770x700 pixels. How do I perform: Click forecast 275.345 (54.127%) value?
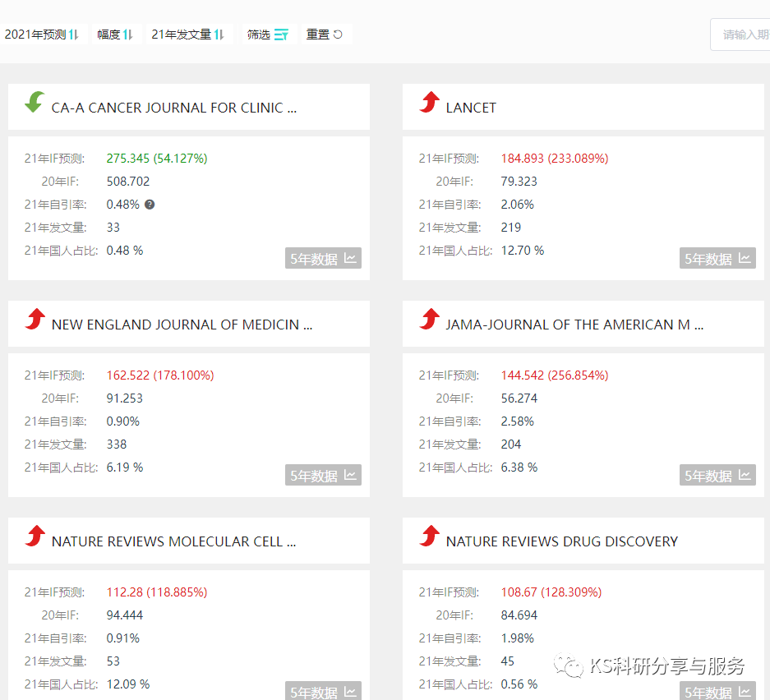157,159
